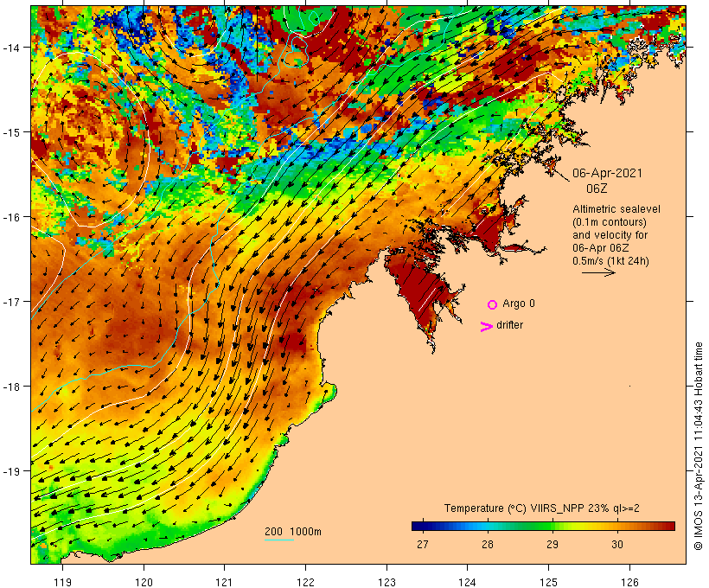
Task: Click the 'drifter' legend label
Action: pos(509,325)
